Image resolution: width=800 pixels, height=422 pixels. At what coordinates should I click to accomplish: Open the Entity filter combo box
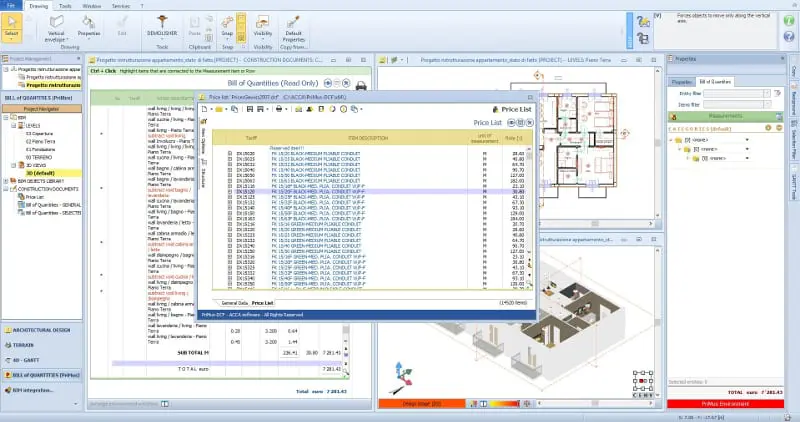click(x=730, y=93)
